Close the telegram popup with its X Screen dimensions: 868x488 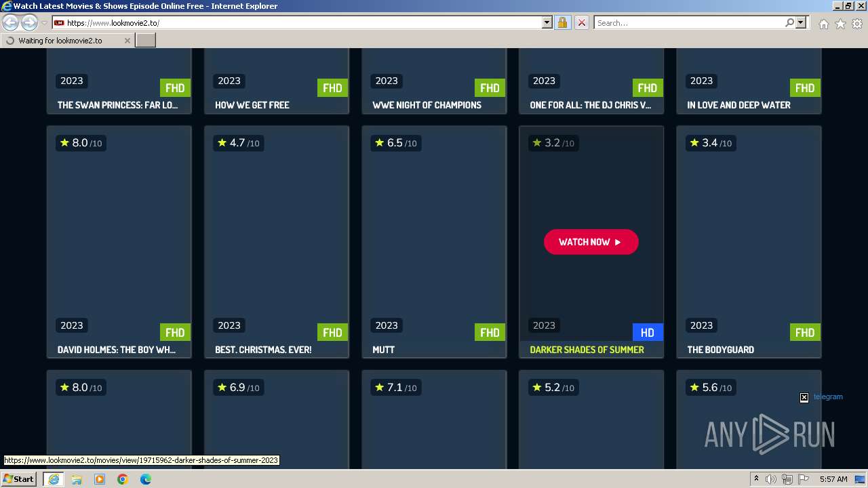[x=804, y=398]
